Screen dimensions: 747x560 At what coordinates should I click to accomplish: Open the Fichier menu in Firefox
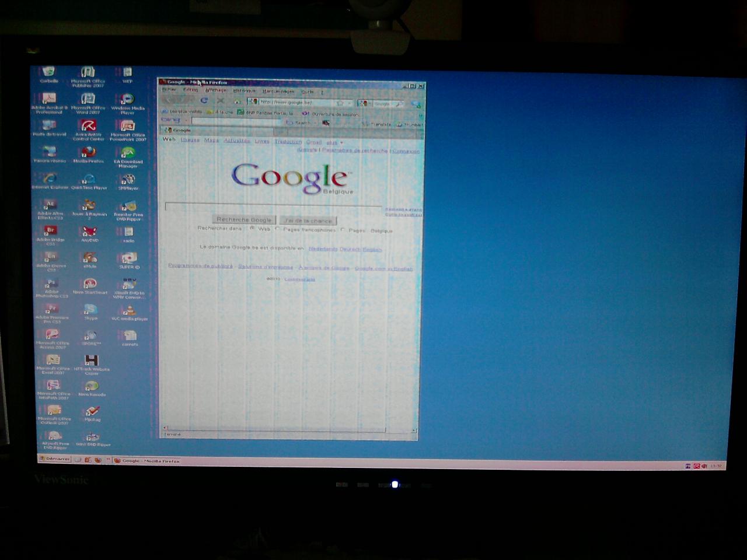coord(169,90)
